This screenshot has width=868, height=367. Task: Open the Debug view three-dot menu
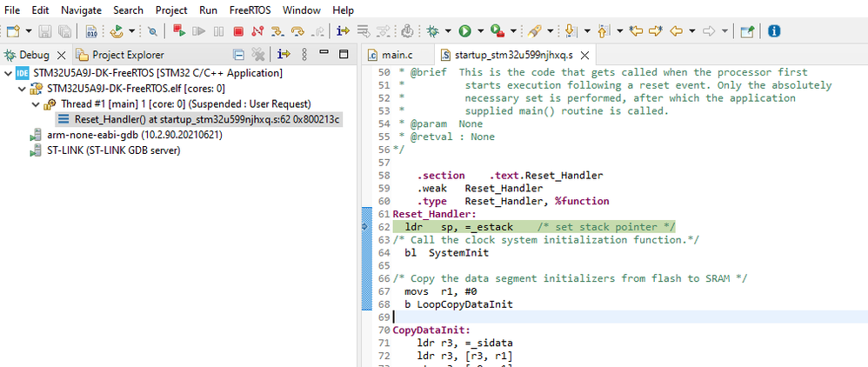point(304,54)
